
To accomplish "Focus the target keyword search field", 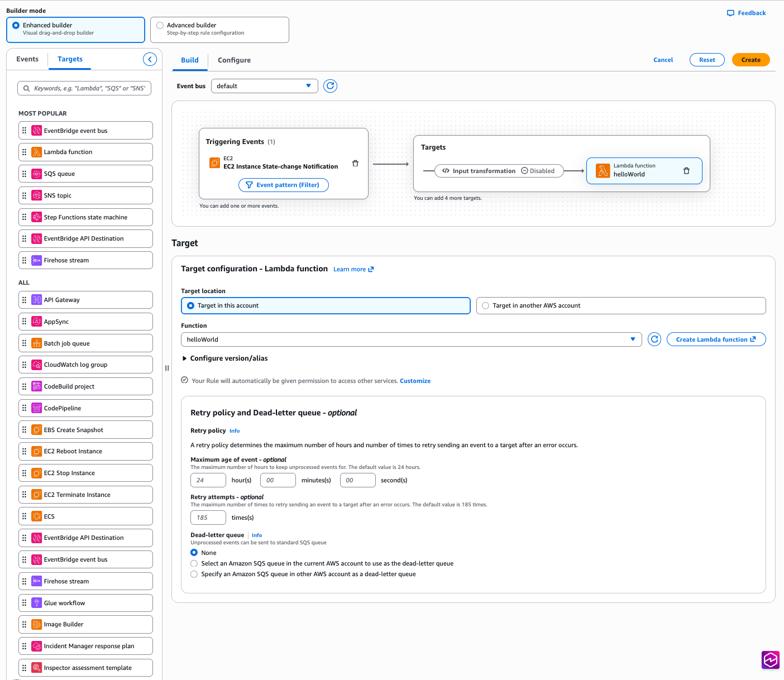I will click(84, 88).
